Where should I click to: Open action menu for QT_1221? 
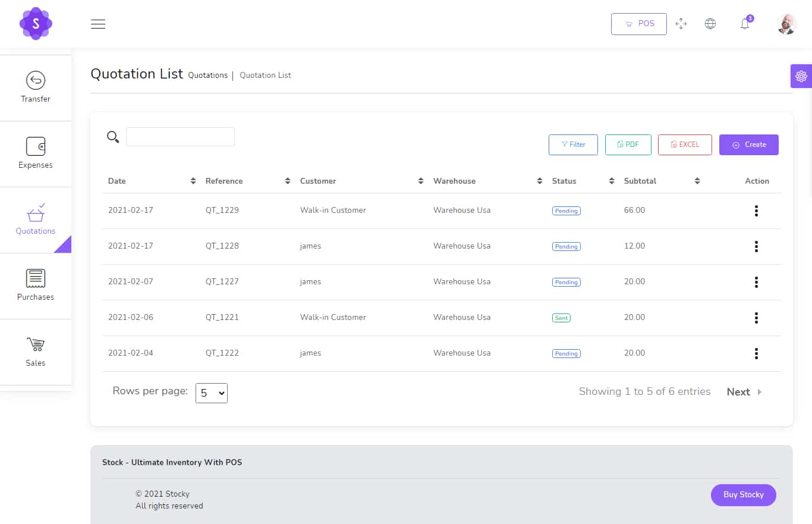point(756,318)
